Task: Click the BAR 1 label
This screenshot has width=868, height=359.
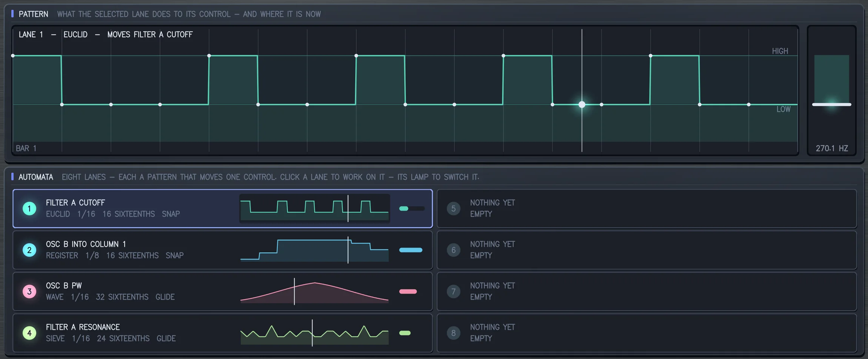Action: point(26,148)
